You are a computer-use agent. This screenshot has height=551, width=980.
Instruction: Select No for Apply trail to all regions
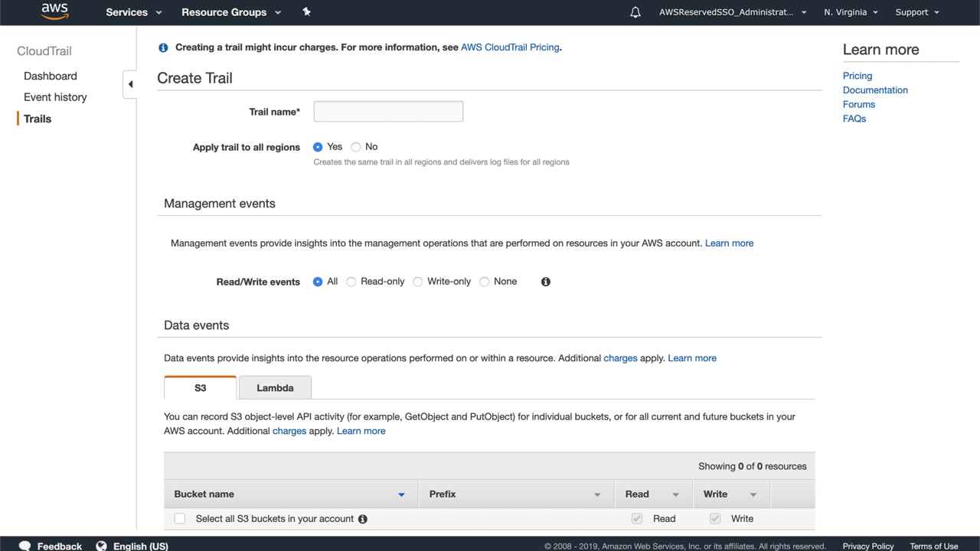(x=356, y=147)
